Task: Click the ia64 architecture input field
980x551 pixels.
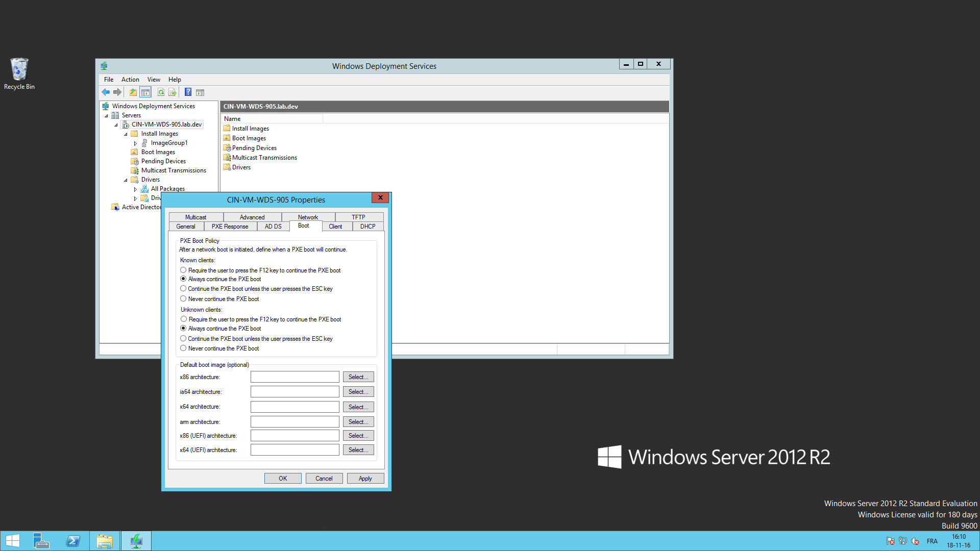Action: [295, 392]
